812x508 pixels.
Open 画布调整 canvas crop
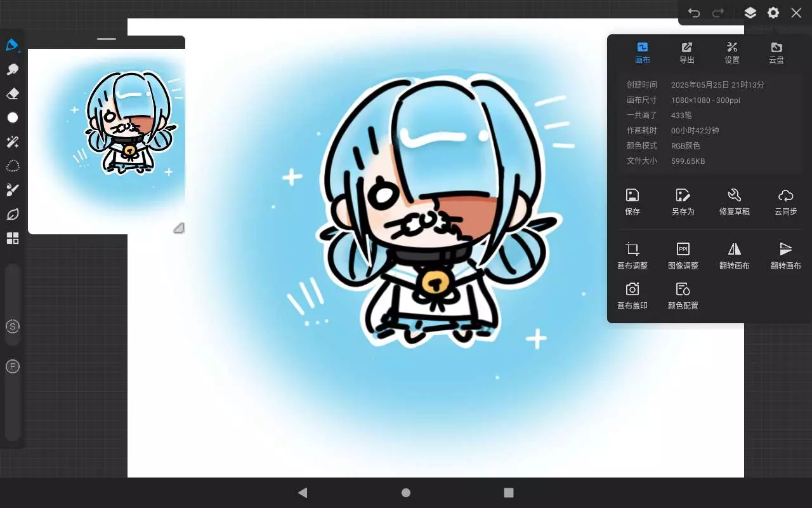click(x=632, y=256)
